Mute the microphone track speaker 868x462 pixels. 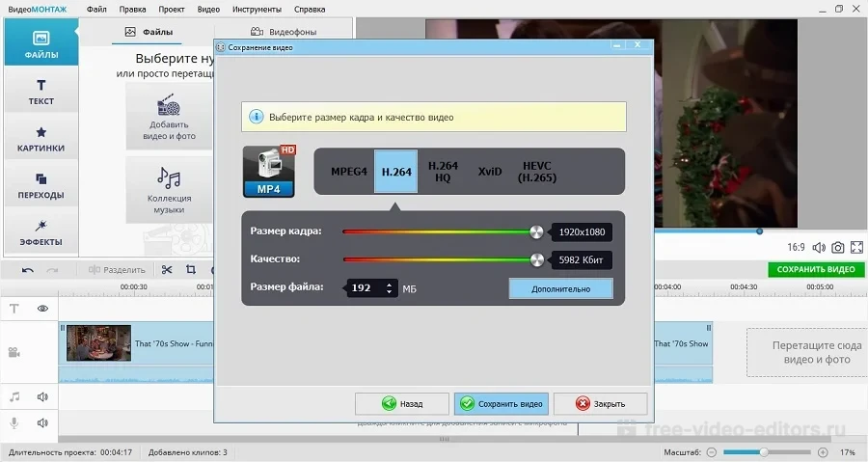[43, 422]
